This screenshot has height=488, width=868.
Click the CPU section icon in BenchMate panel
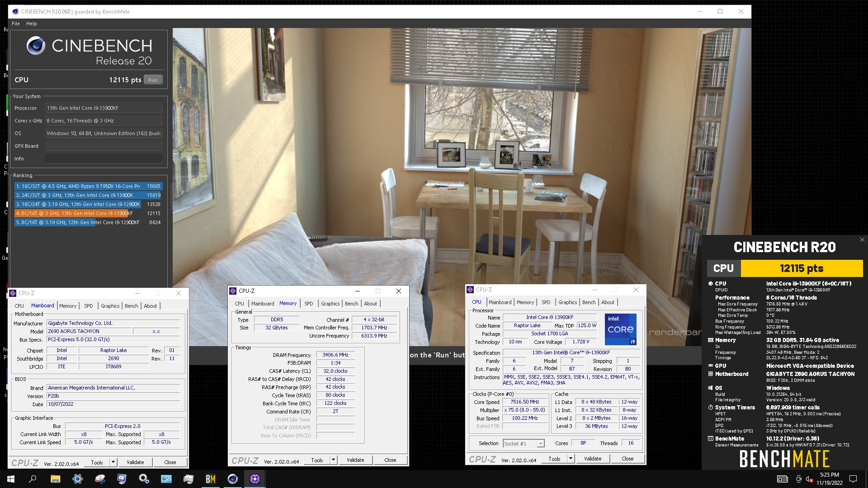[711, 284]
